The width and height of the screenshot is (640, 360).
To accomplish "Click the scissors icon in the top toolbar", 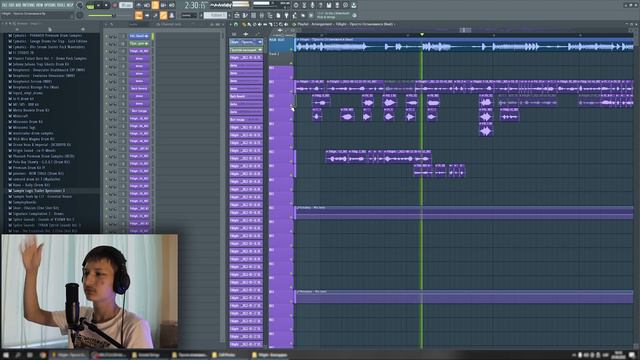I will click(x=304, y=5).
